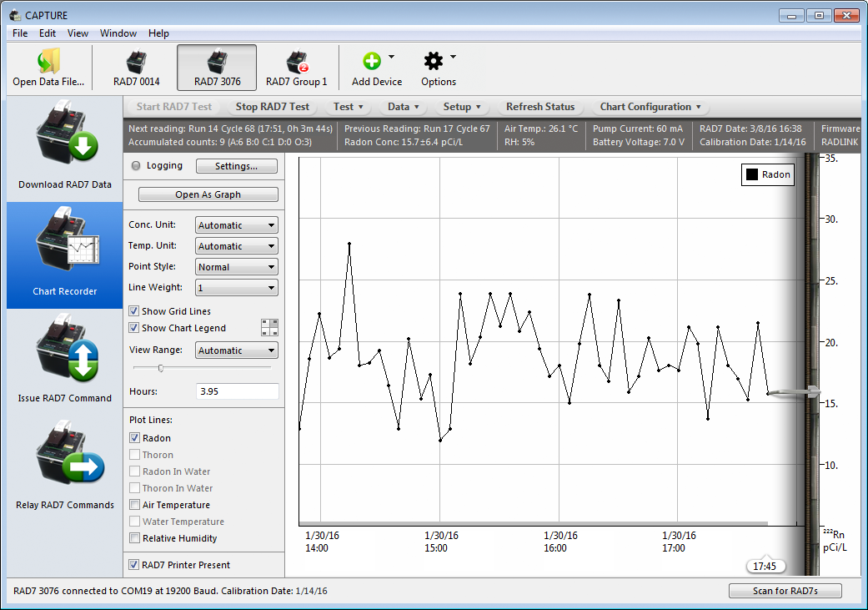Enable Relative Humidity plot line
This screenshot has width=868, height=610.
point(134,537)
